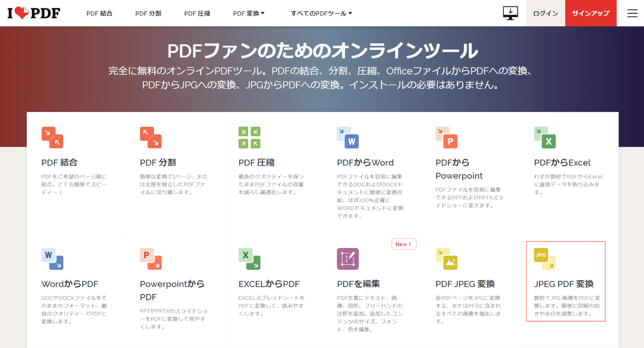Click the PDFからExcel description text

tap(568, 184)
